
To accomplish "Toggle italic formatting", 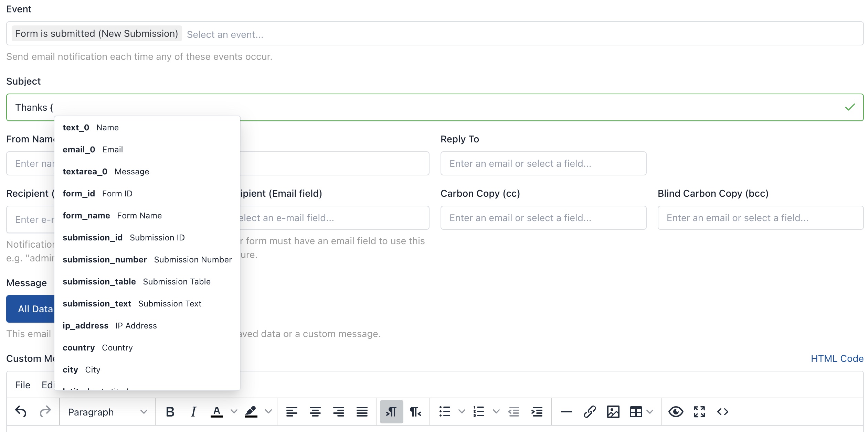I will click(x=193, y=411).
